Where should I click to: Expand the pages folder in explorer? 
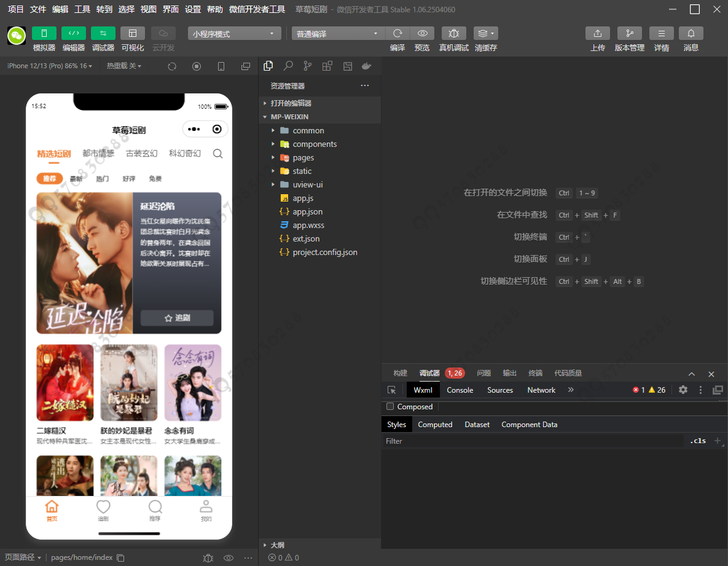303,158
